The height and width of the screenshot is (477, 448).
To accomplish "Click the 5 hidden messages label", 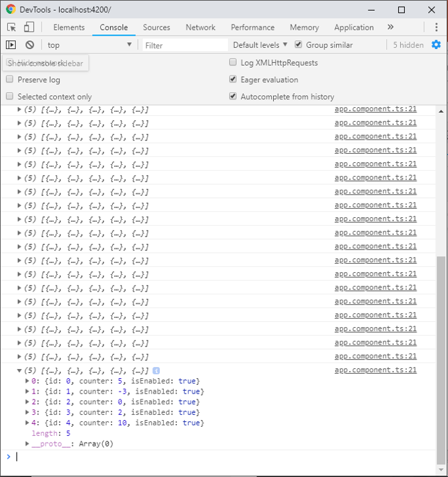I will tap(408, 45).
